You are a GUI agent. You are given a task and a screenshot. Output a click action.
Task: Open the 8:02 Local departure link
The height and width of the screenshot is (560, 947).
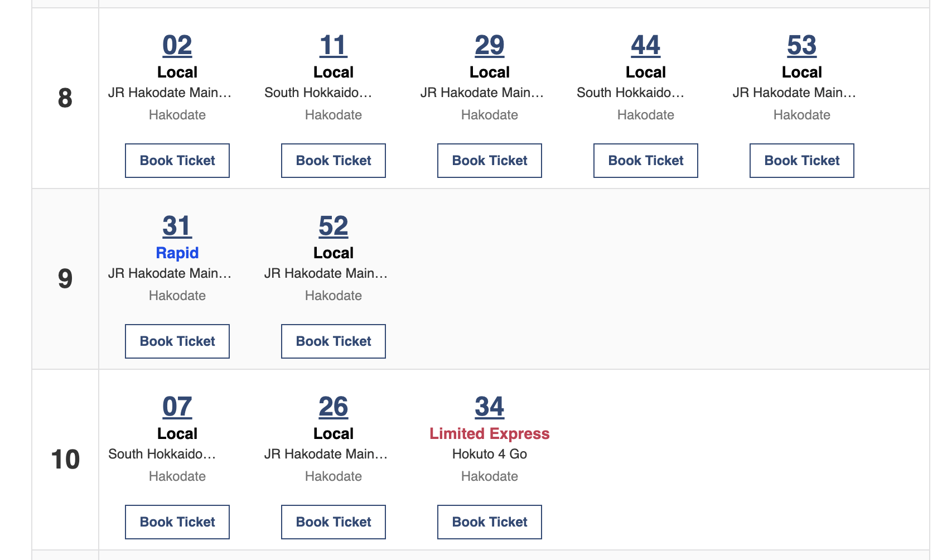pos(177,46)
